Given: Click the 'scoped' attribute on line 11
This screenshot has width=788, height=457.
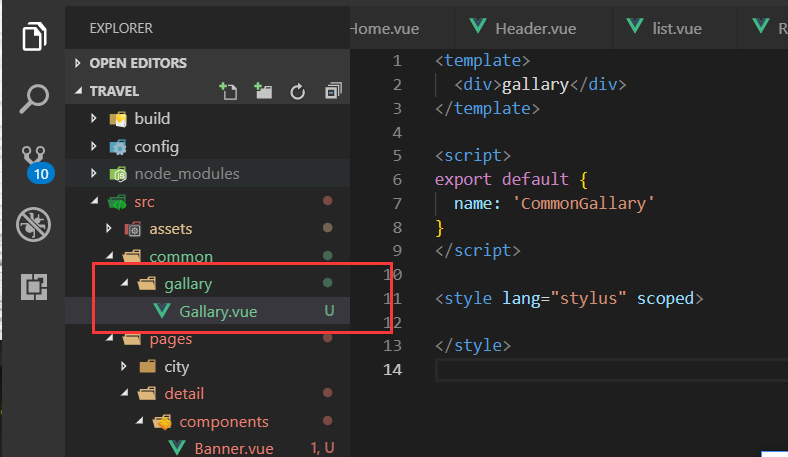Looking at the screenshot, I should [x=665, y=298].
